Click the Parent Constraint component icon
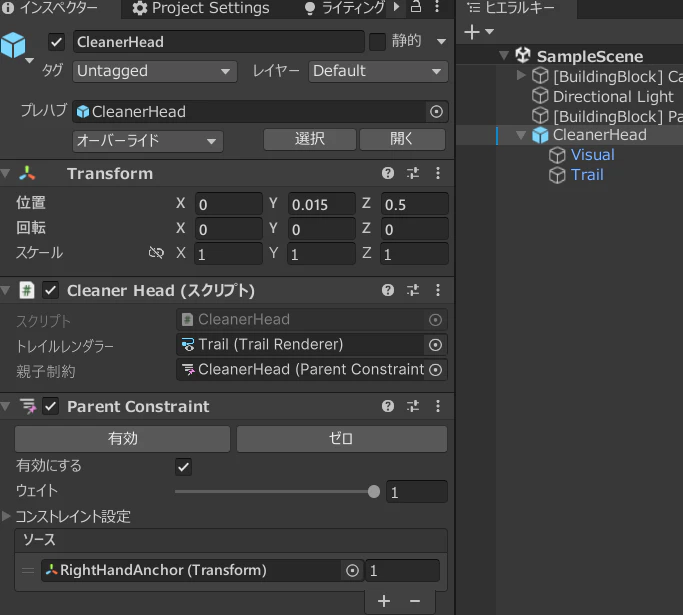Image resolution: width=683 pixels, height=615 pixels. click(x=28, y=406)
